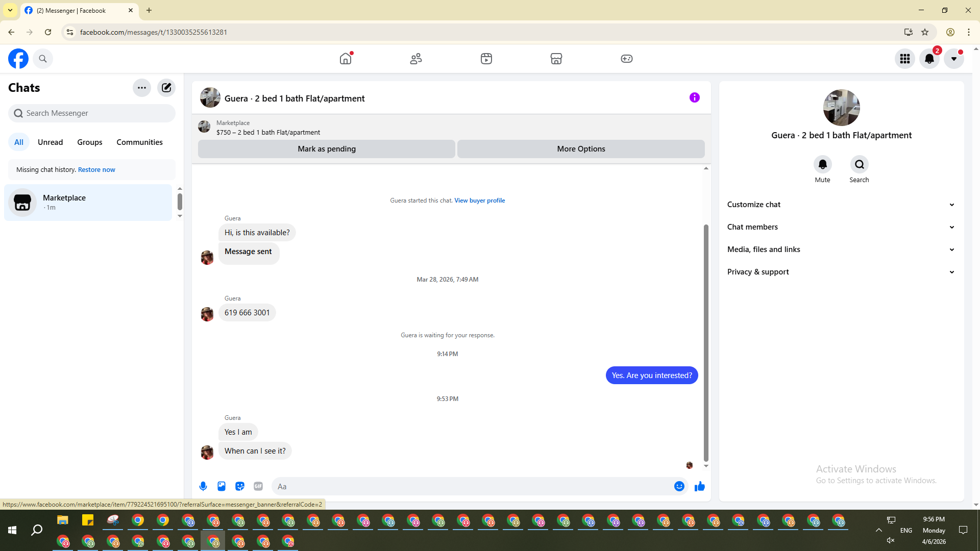The height and width of the screenshot is (551, 980).
Task: Search in conversation from the info panel
Action: 860,164
